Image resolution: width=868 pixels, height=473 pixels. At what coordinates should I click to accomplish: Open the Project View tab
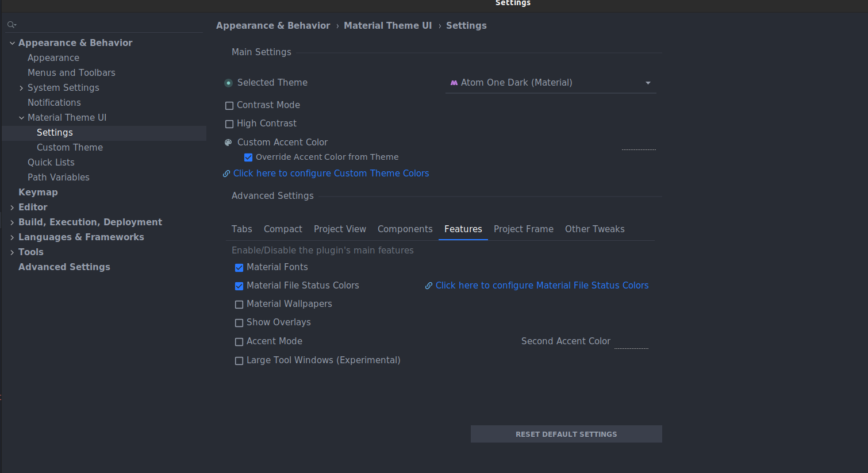pyautogui.click(x=340, y=229)
